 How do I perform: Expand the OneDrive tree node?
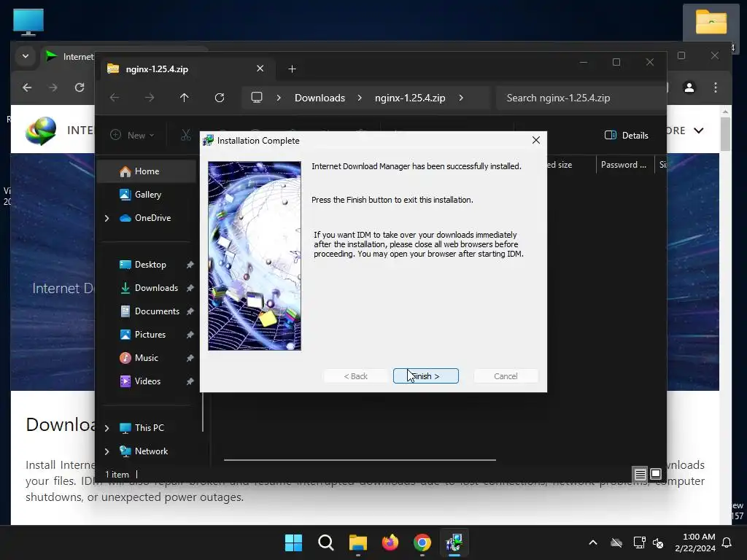click(107, 218)
